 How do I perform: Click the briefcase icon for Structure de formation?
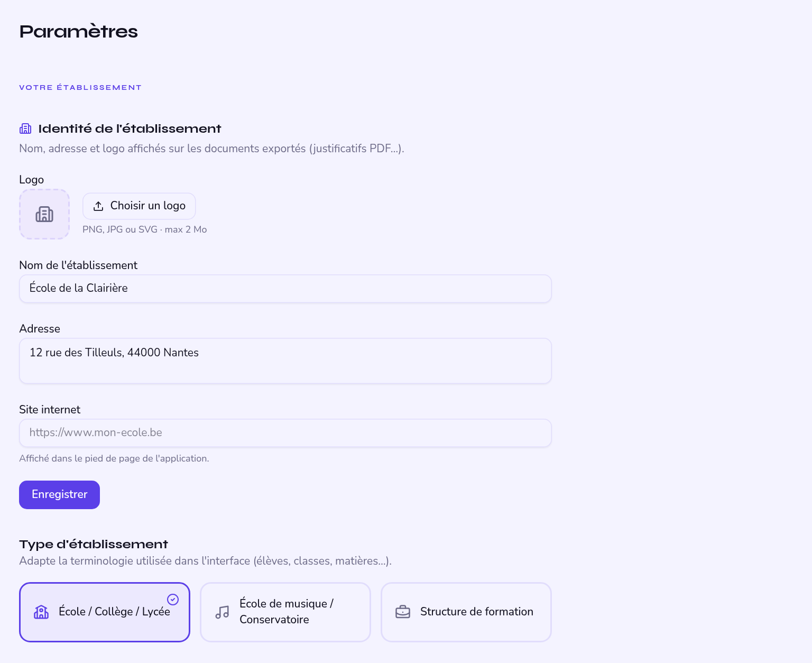(x=403, y=612)
